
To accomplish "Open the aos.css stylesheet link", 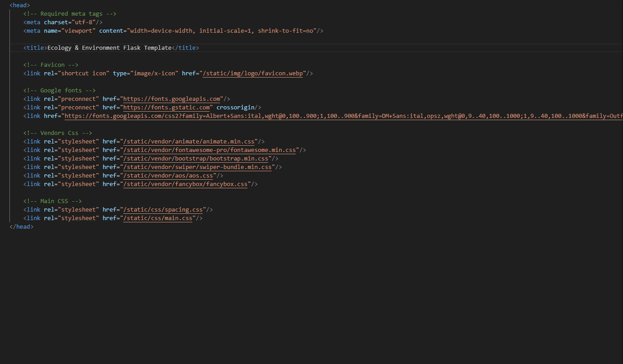I will click(x=168, y=175).
